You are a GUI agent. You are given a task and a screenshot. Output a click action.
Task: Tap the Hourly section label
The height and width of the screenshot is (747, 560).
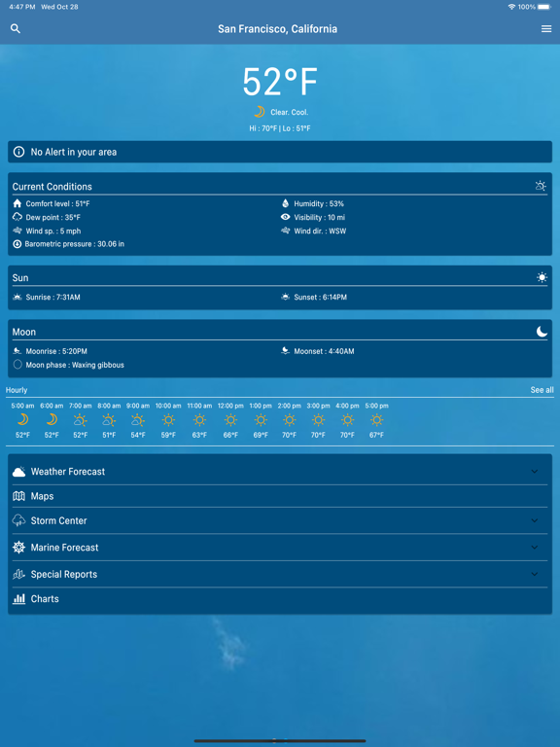17,390
